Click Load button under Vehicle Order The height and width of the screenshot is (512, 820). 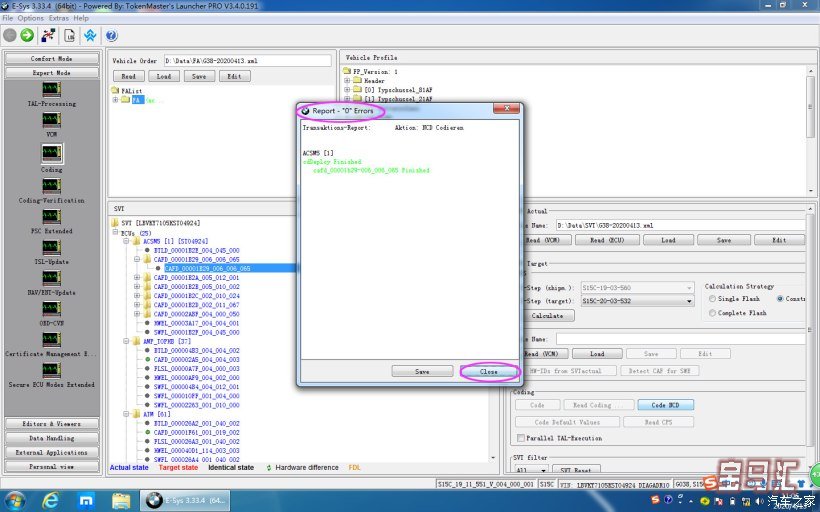click(x=164, y=76)
